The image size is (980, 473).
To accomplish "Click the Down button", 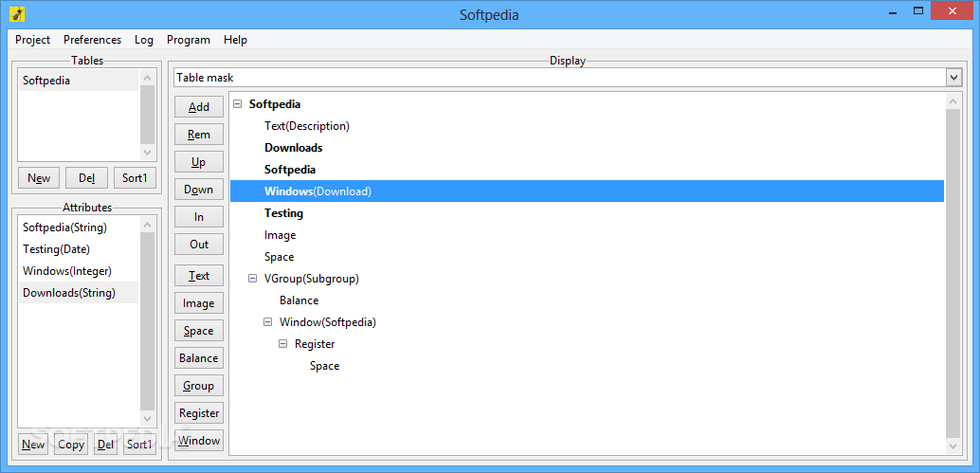I will pyautogui.click(x=199, y=190).
